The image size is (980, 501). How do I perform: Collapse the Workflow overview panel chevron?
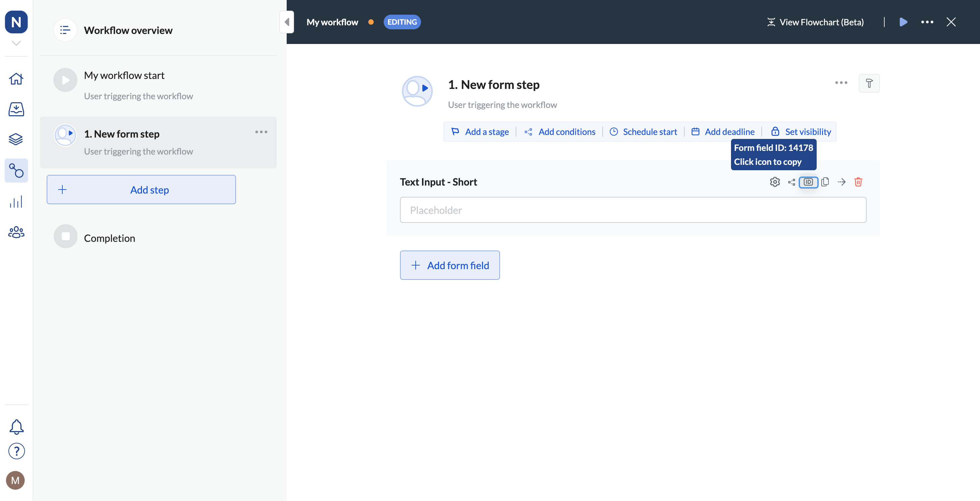(16, 43)
